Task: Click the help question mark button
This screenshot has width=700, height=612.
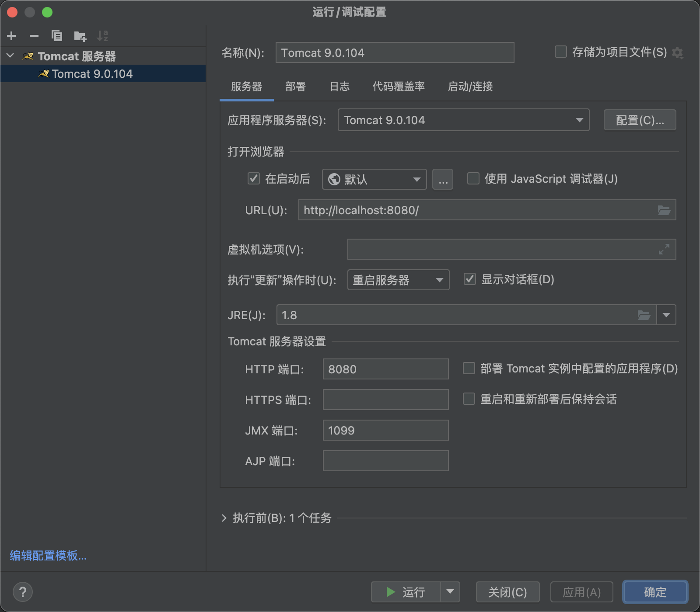Action: tap(23, 592)
